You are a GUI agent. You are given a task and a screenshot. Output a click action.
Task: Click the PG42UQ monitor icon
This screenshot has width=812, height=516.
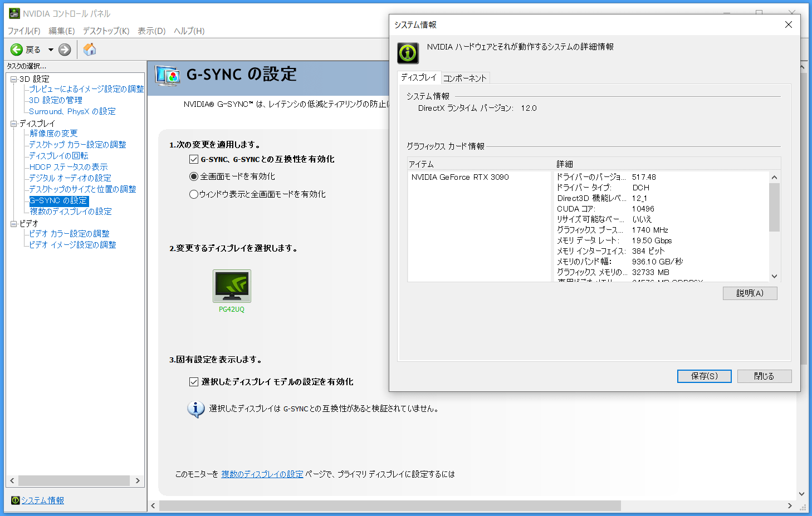pyautogui.click(x=232, y=286)
